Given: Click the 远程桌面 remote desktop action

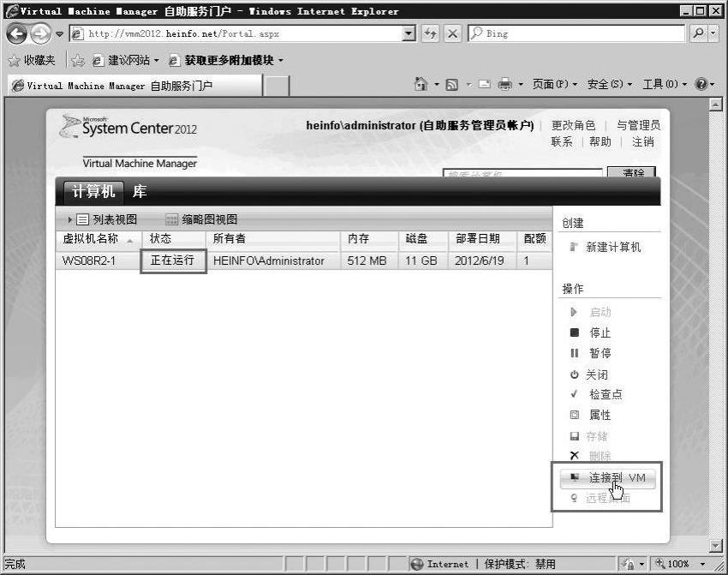Looking at the screenshot, I should pos(600,499).
